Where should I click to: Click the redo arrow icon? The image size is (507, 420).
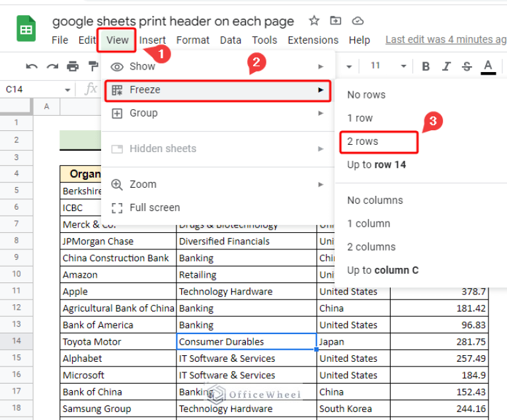pyautogui.click(x=52, y=66)
